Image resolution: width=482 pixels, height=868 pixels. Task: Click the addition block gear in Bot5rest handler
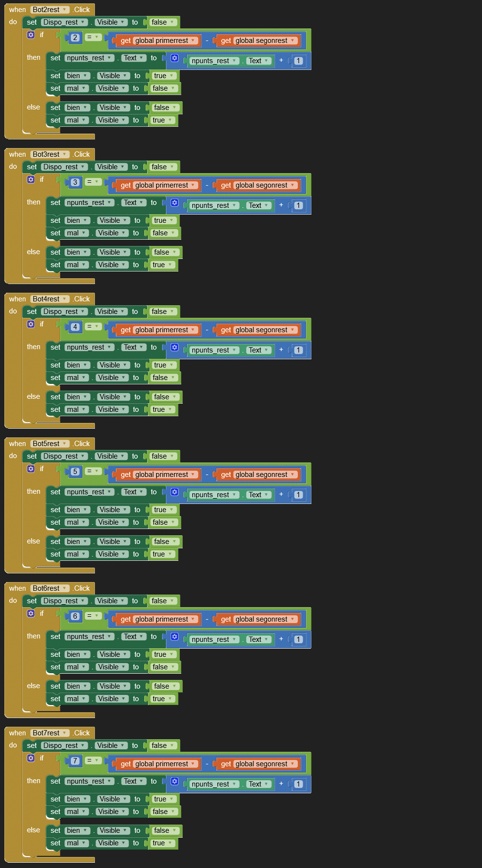pos(174,492)
